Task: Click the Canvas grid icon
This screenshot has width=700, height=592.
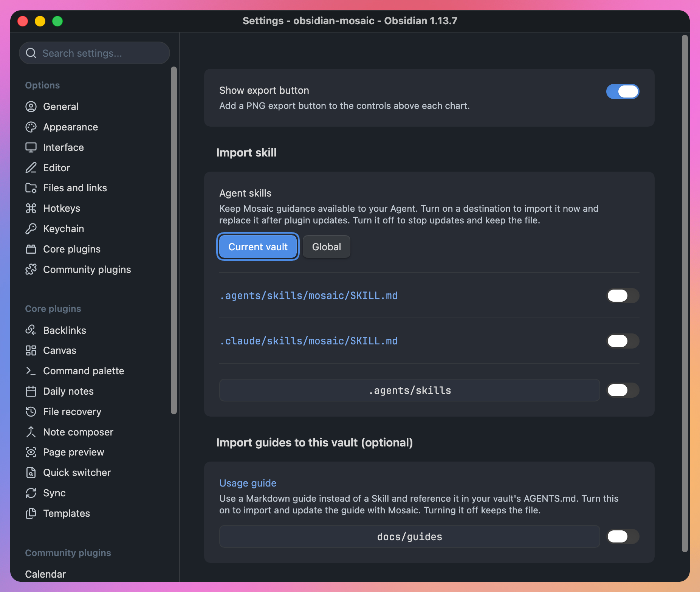Action: coord(31,350)
